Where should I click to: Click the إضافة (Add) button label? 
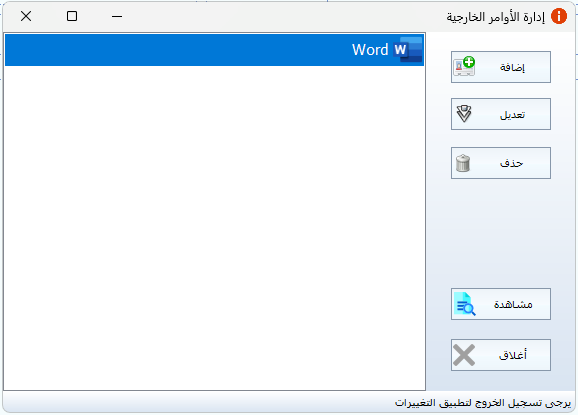coord(512,67)
